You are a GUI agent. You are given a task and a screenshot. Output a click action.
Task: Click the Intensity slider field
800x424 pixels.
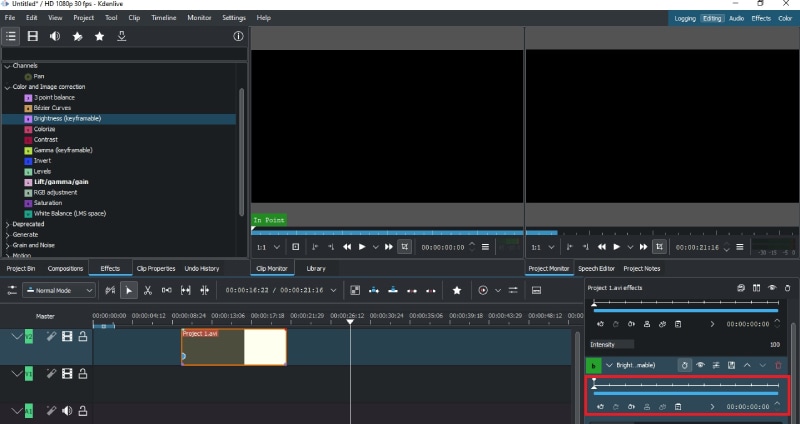(685, 344)
